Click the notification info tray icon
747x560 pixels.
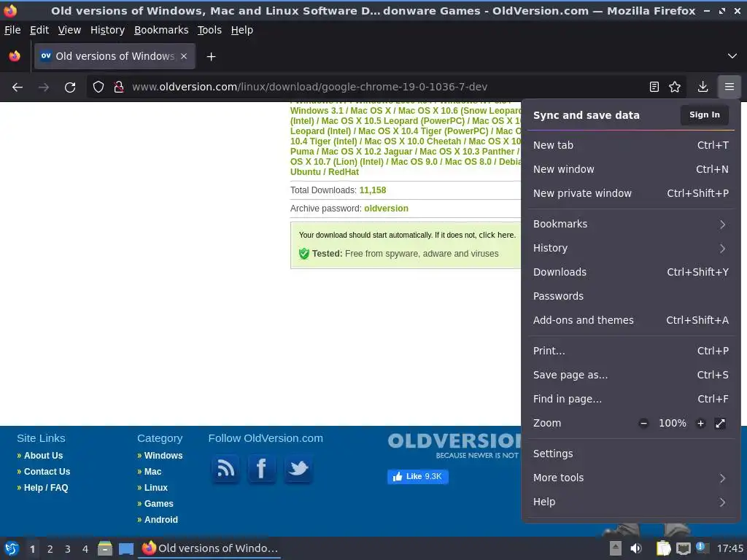pos(701,548)
